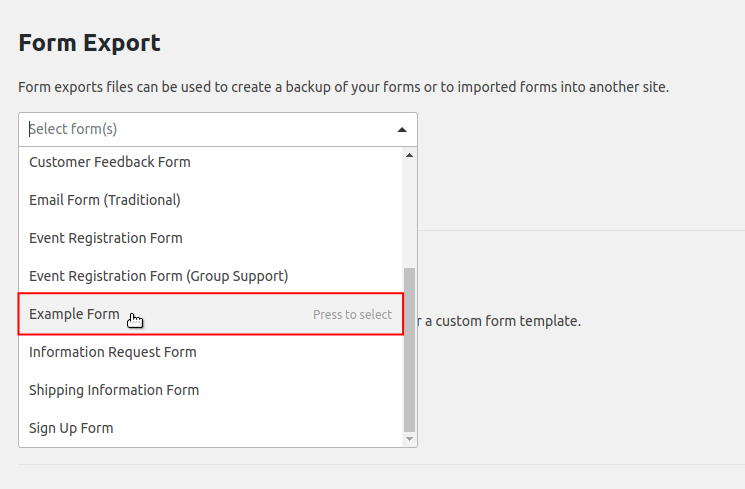
Task: Click the Form Export heading
Action: (x=89, y=43)
